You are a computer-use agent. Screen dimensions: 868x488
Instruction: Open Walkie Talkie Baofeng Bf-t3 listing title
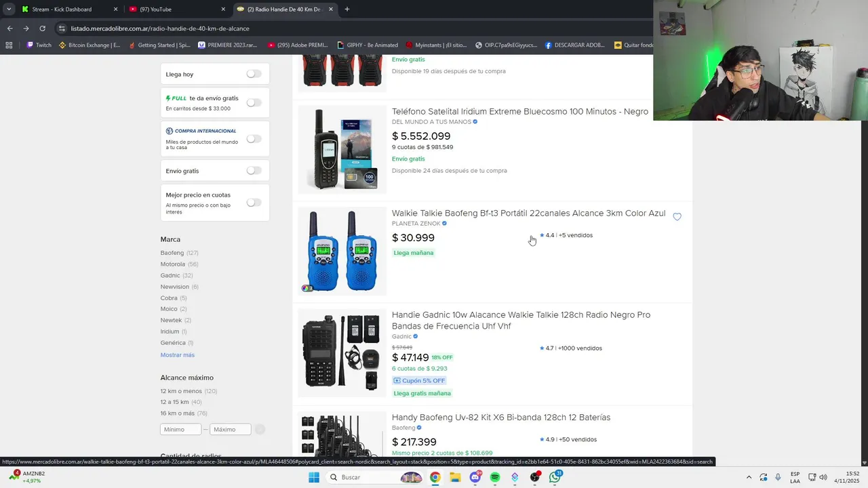tap(528, 213)
